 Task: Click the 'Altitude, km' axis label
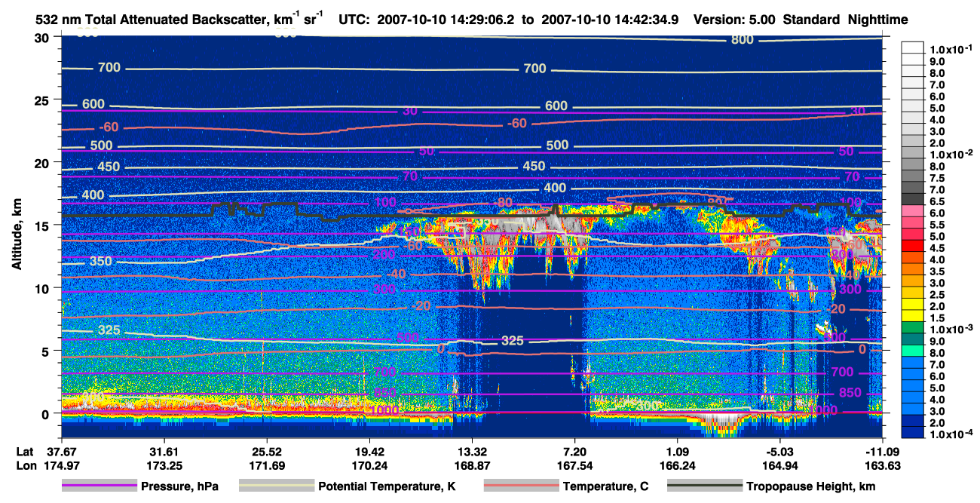(17, 236)
